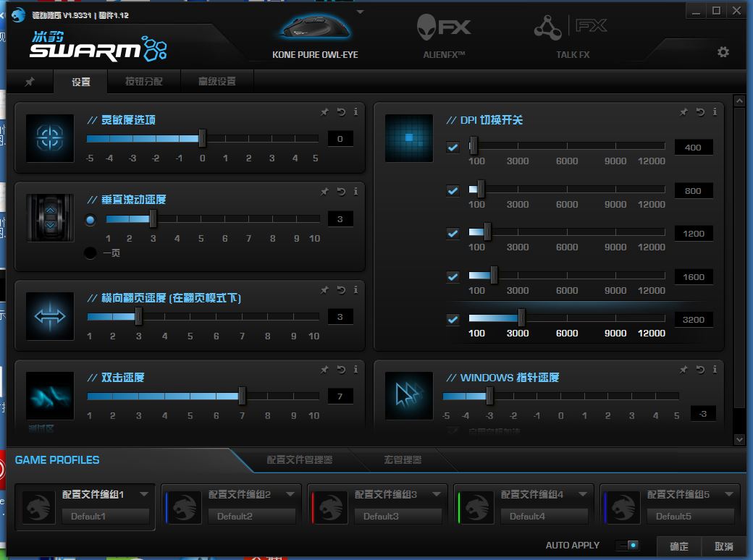Reset the 垂直滚动速度 panel
Screen dimensions: 753x560
point(341,192)
